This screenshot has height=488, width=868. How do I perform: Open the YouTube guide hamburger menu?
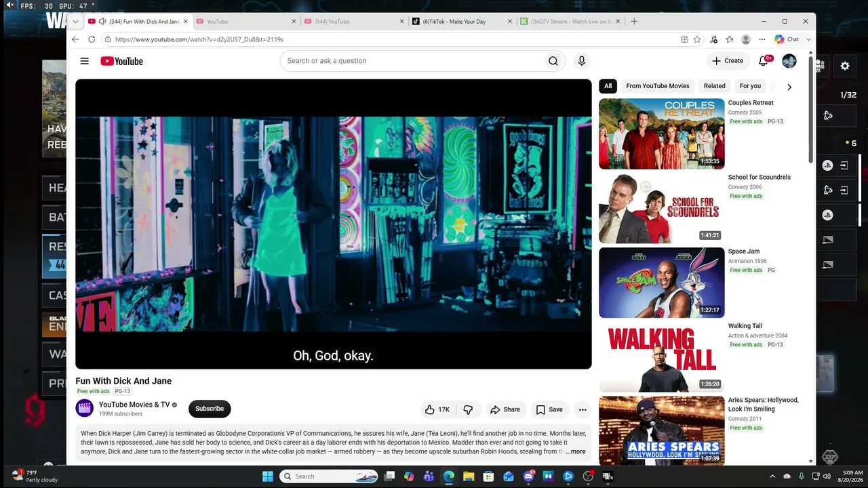(84, 61)
